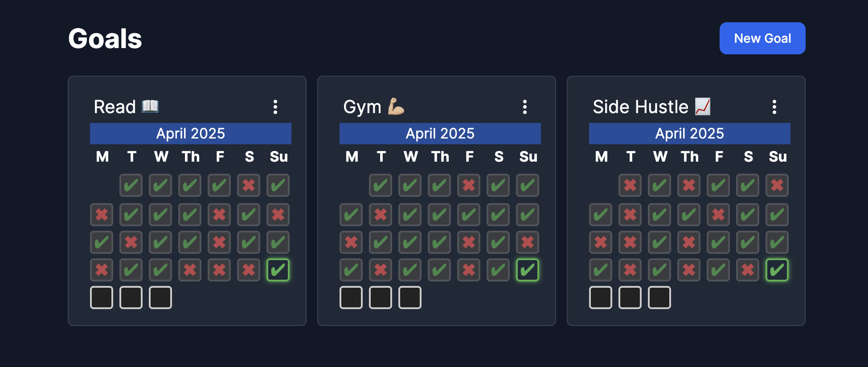The height and width of the screenshot is (367, 868).
Task: Click the glowing Sunday checkmark on Read calendar
Action: (x=278, y=269)
